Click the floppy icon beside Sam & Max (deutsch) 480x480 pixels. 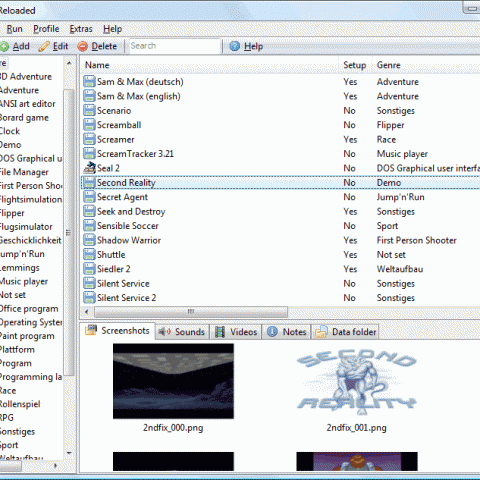(x=89, y=82)
